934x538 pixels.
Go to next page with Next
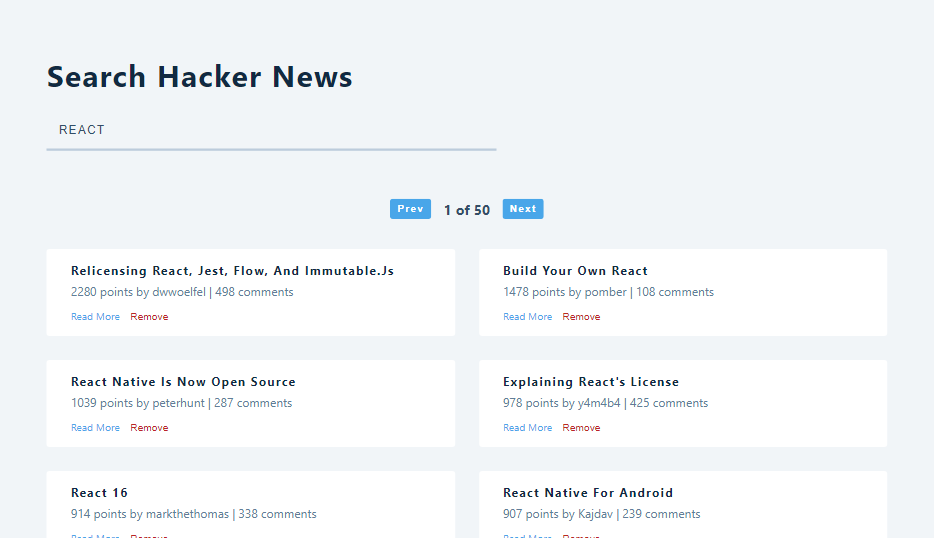click(523, 209)
